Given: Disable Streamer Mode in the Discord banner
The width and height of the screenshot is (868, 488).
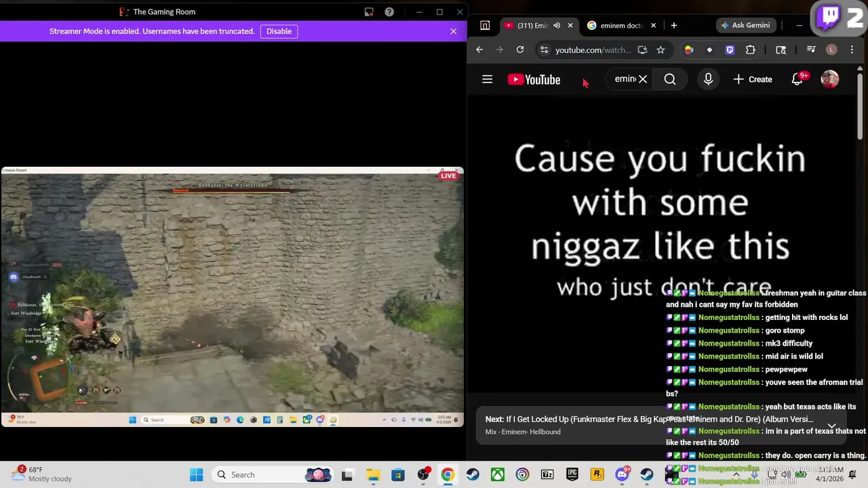Looking at the screenshot, I should pyautogui.click(x=279, y=31).
